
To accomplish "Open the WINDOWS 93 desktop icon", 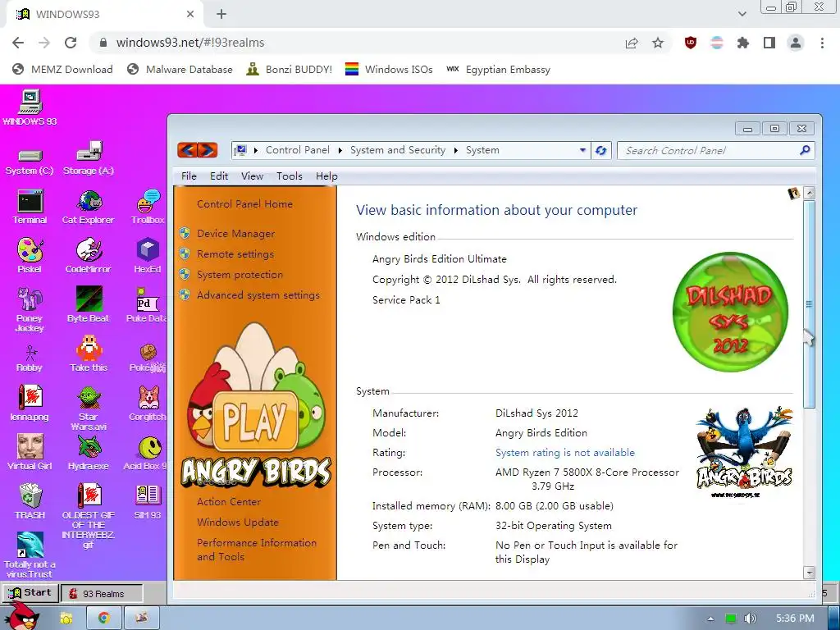I will (30, 107).
